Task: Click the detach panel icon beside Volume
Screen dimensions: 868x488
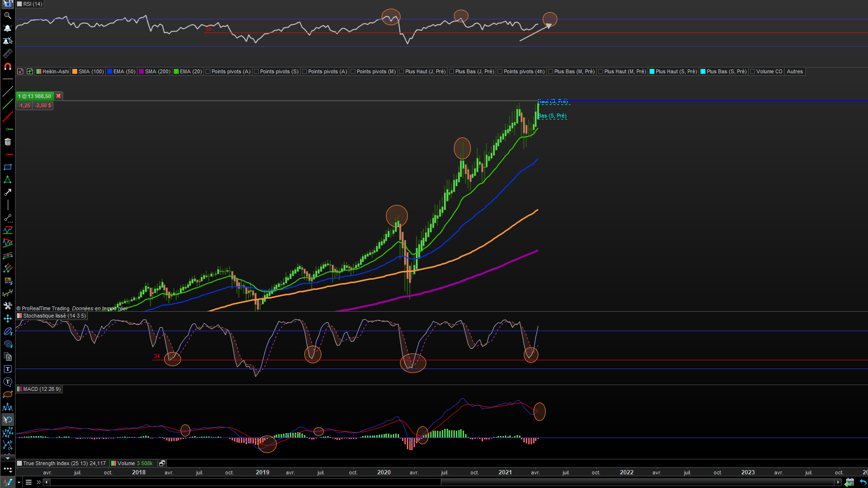Action: pyautogui.click(x=162, y=463)
